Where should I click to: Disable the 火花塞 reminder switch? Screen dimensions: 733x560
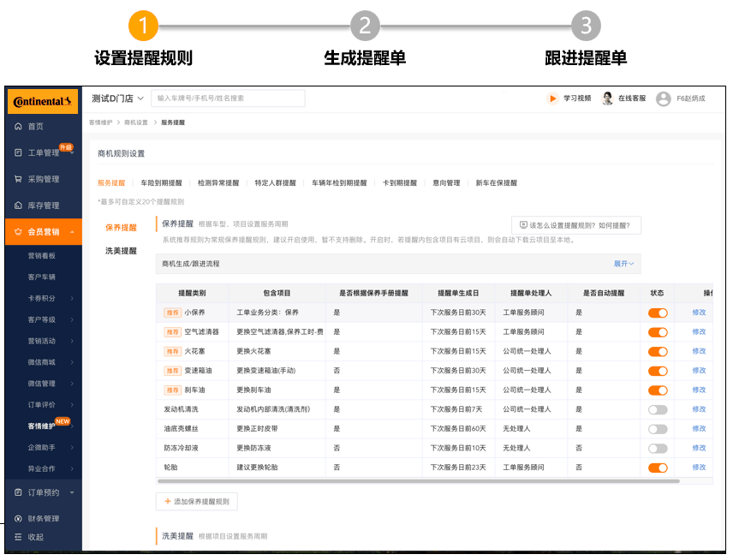658,352
